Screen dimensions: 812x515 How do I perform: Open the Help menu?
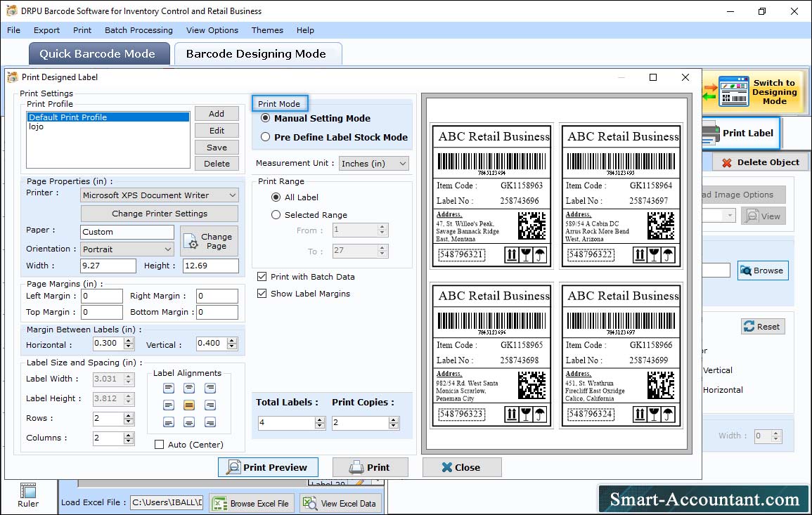305,30
